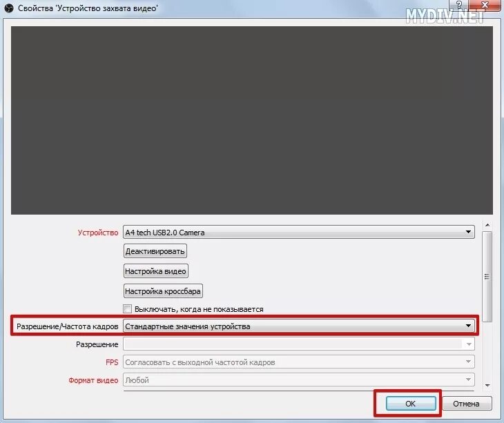Image resolution: width=504 pixels, height=423 pixels.
Task: Click the Разрешение label text
Action: 97,344
